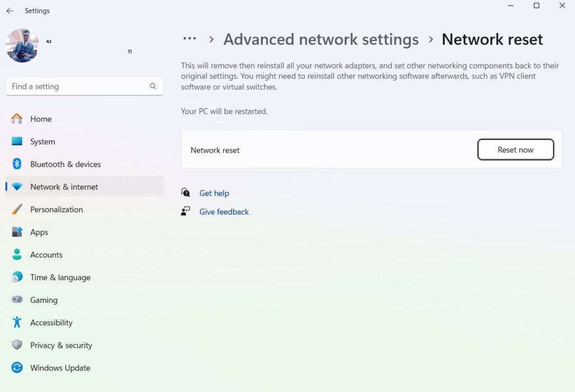Open the Get help link

click(214, 193)
